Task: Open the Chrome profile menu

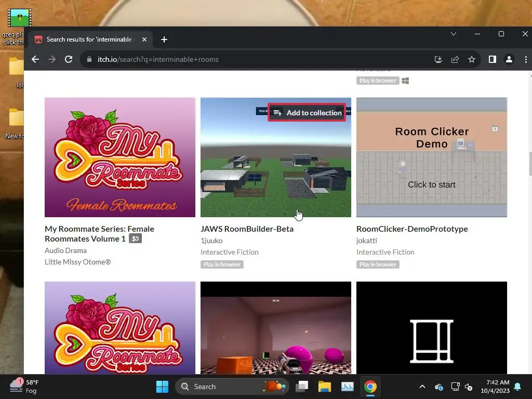Action: pyautogui.click(x=509, y=59)
